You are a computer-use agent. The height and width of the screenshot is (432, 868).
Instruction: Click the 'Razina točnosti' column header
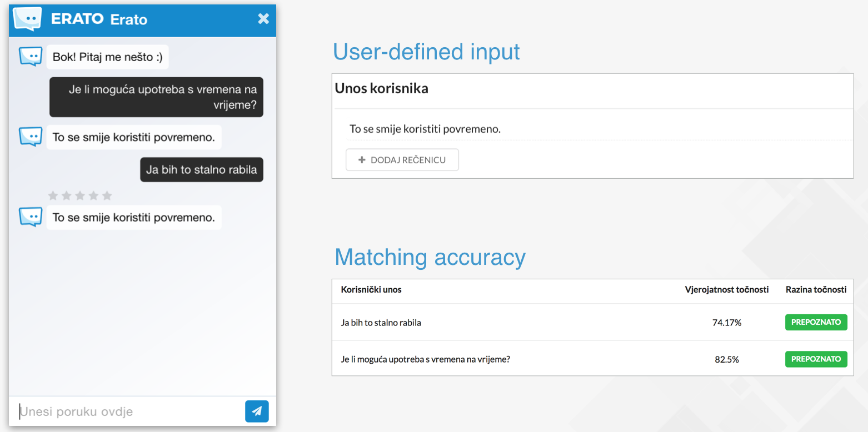pos(816,289)
